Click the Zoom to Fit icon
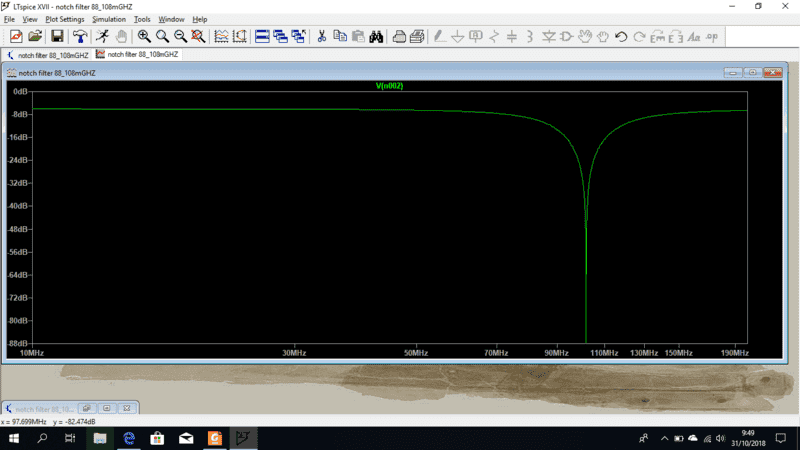 [x=198, y=37]
